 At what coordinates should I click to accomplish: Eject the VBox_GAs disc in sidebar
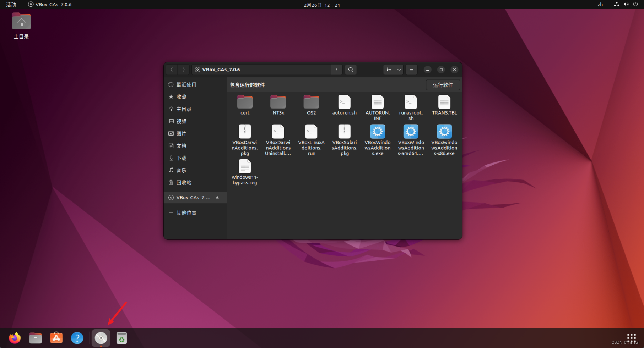pyautogui.click(x=217, y=198)
